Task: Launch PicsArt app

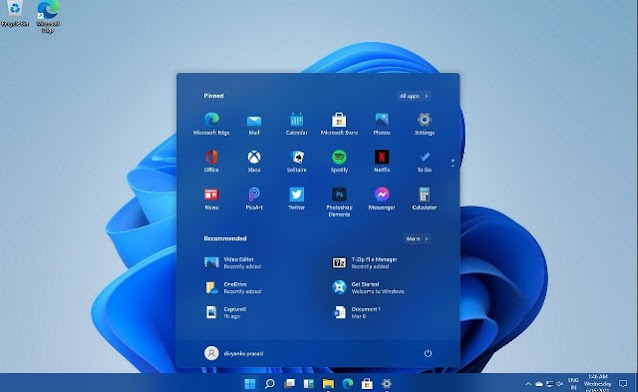Action: pyautogui.click(x=254, y=199)
